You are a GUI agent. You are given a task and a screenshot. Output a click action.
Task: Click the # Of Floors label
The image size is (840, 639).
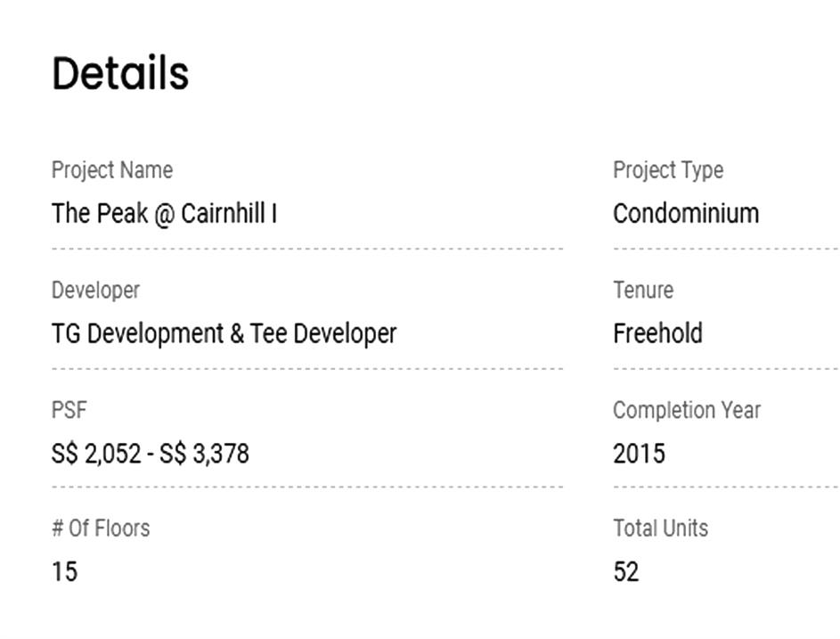coord(101,528)
